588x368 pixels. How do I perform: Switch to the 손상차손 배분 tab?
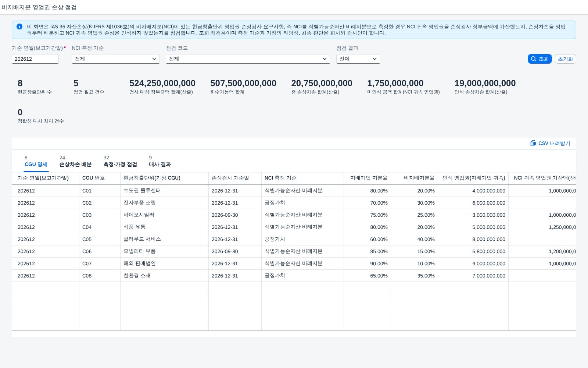[x=75, y=161]
